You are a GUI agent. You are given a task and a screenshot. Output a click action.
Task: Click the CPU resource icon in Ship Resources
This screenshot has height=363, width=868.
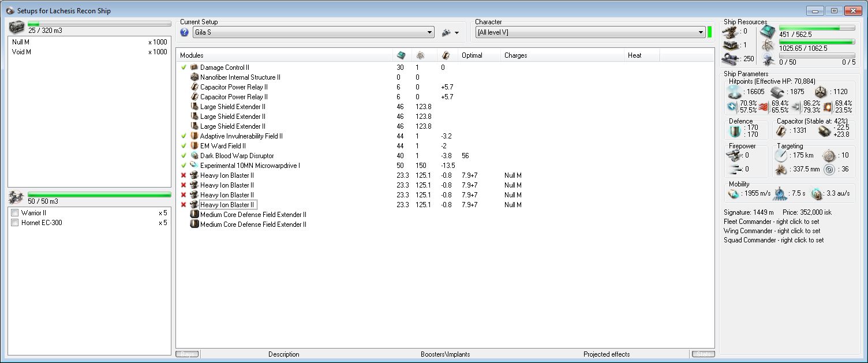768,31
